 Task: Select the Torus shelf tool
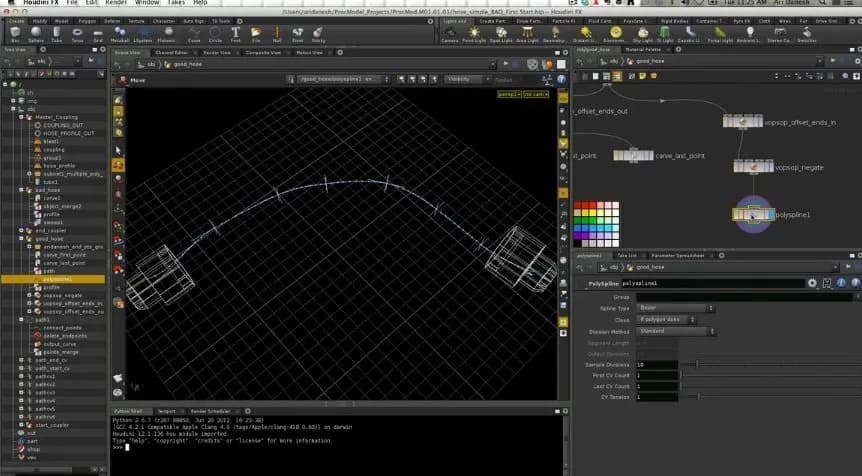point(77,34)
